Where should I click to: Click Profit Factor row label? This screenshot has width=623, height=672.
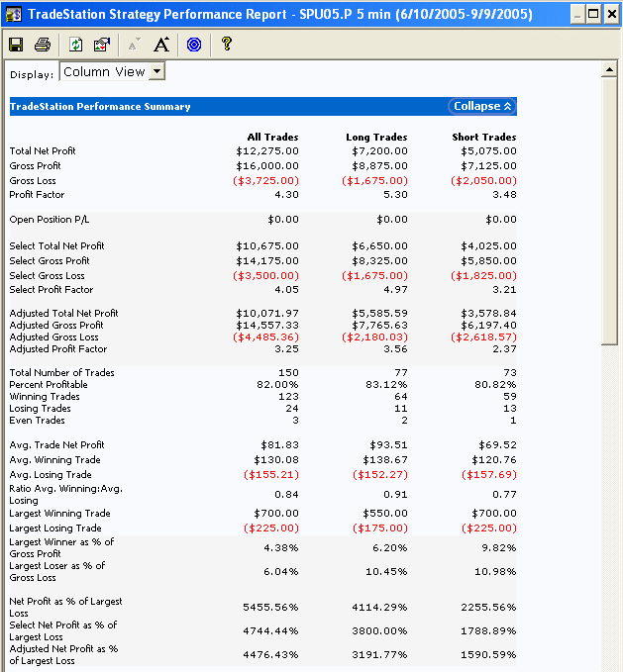(37, 195)
